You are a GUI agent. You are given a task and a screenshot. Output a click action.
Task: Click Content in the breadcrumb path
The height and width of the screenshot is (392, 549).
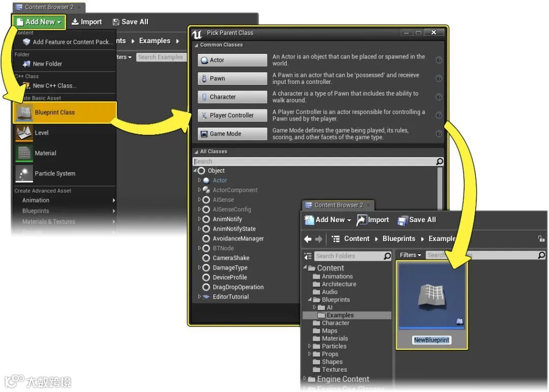356,239
